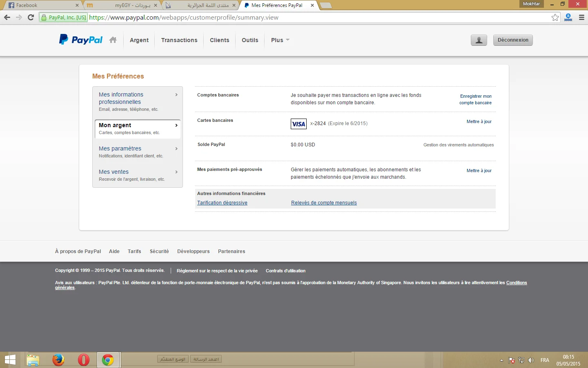Open the Transactions menu item
This screenshot has width=588, height=368.
pyautogui.click(x=179, y=40)
